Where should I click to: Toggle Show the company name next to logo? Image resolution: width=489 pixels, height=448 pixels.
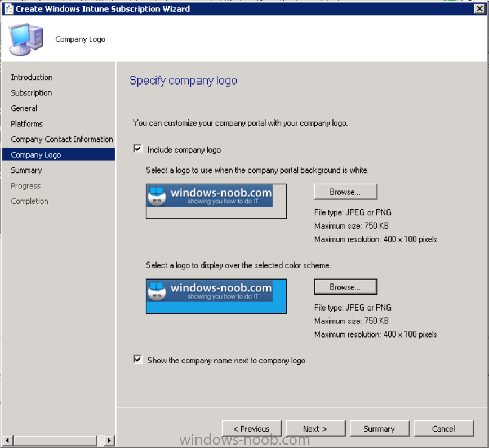(137, 360)
